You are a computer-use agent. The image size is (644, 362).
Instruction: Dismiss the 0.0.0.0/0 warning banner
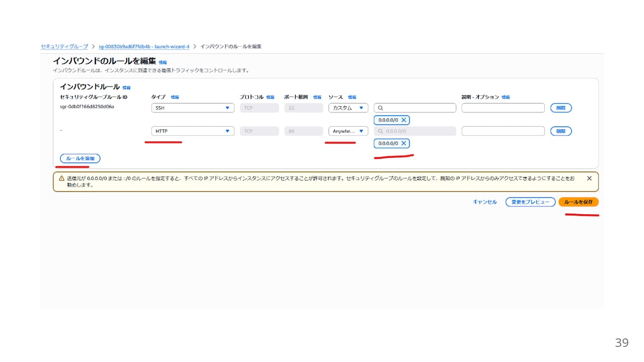589,178
